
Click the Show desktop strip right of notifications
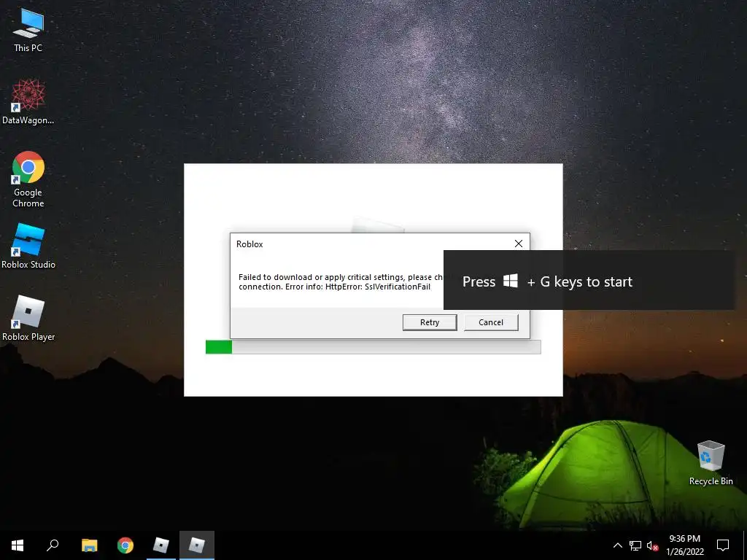click(x=744, y=545)
